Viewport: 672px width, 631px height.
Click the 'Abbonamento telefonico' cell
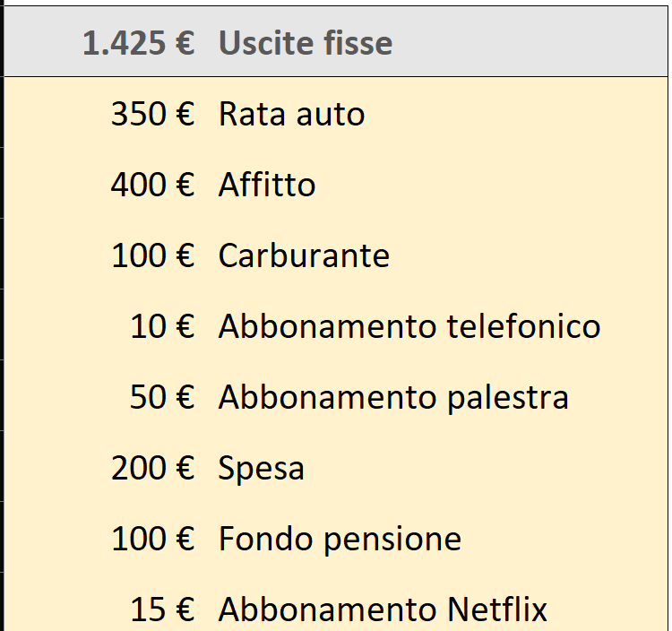coord(409,326)
